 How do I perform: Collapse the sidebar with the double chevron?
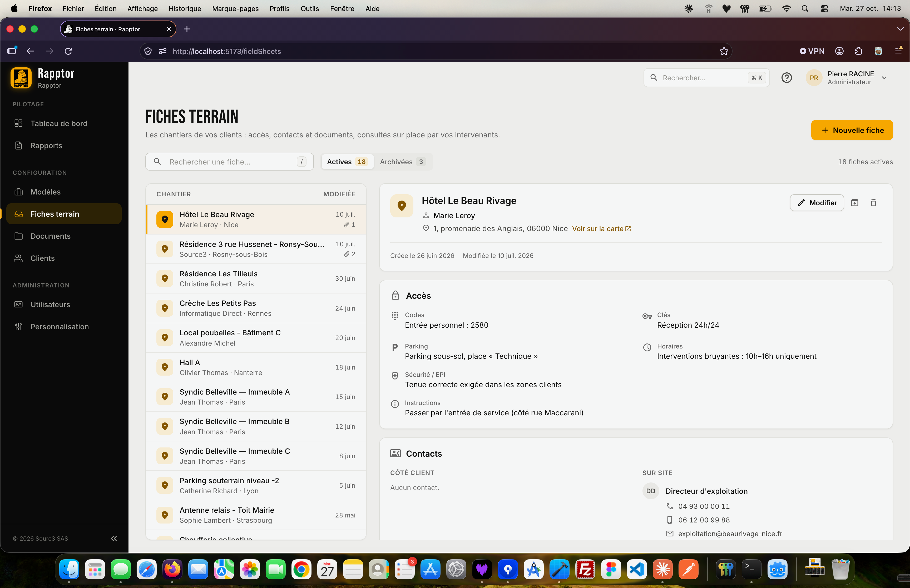pyautogui.click(x=113, y=538)
